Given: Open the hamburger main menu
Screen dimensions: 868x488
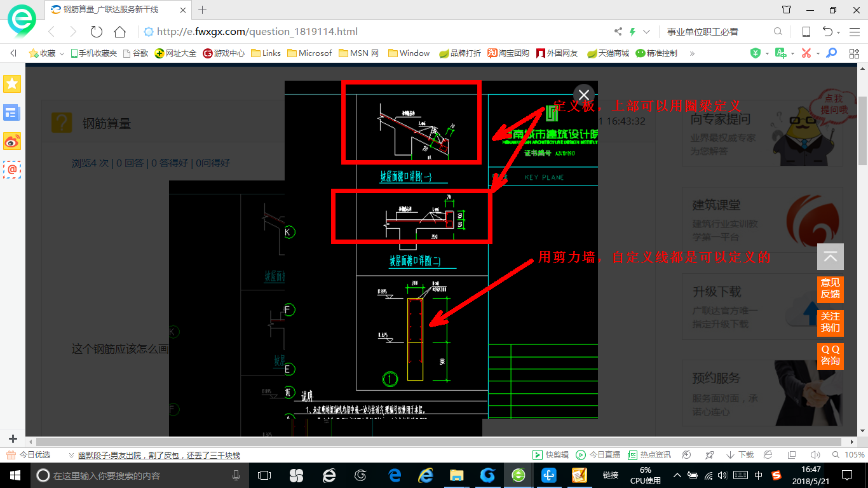Looking at the screenshot, I should point(855,32).
